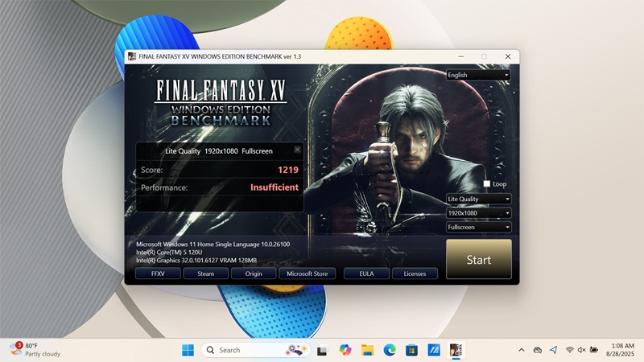Expand the English language dropdown
The height and width of the screenshot is (362, 644).
(478, 75)
